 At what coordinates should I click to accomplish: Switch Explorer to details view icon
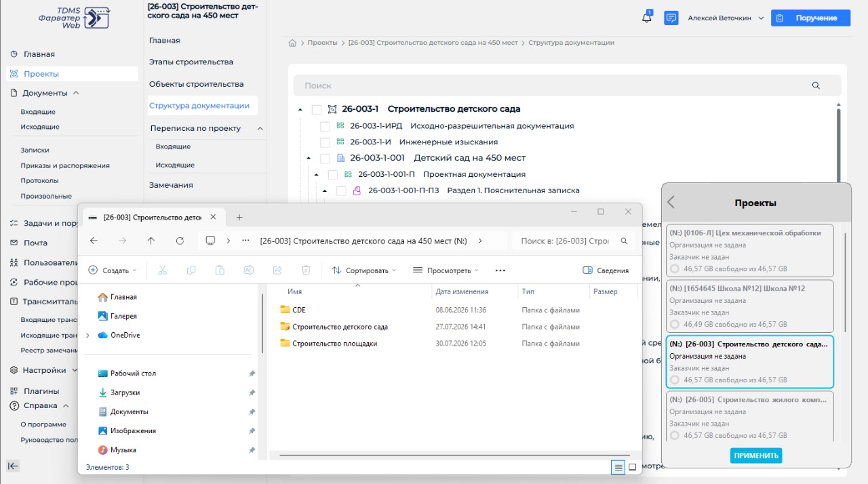tap(618, 467)
